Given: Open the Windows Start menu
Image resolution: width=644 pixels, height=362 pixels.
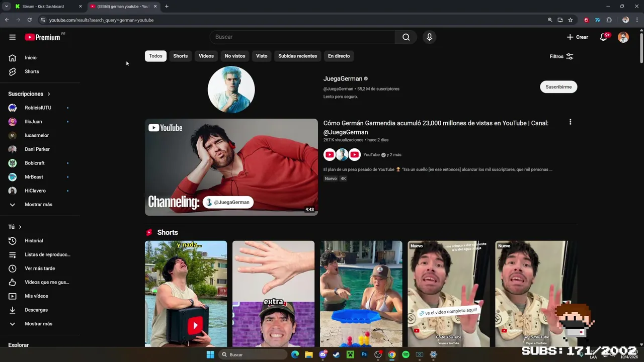Looking at the screenshot, I should 210,354.
